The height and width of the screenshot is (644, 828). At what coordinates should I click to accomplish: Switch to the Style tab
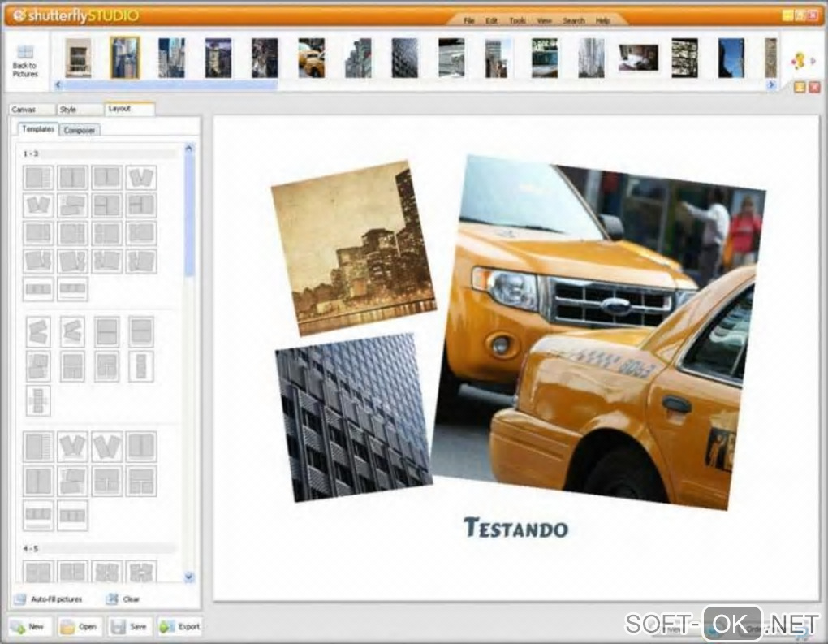(68, 109)
